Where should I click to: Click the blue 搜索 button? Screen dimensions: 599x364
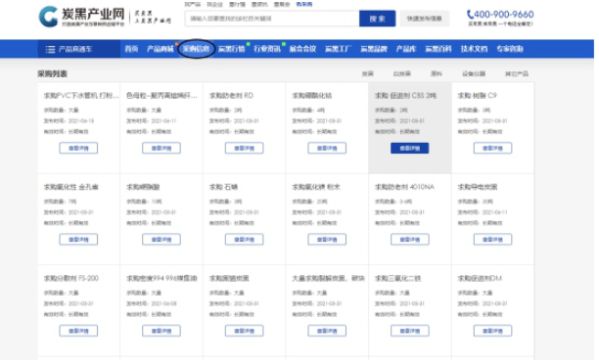tap(377, 19)
